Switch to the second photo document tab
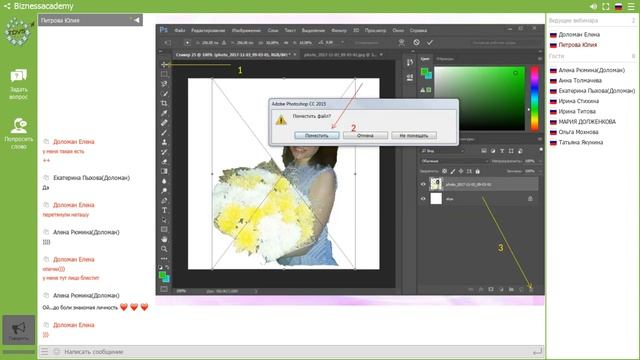The height and width of the screenshot is (360, 640). pos(340,54)
